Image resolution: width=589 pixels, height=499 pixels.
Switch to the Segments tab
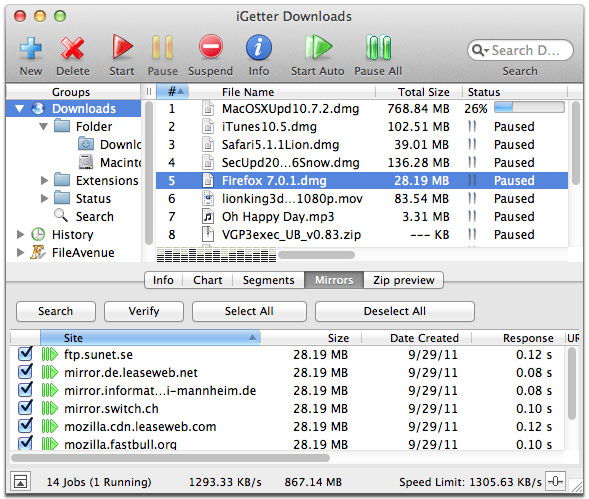[x=268, y=280]
